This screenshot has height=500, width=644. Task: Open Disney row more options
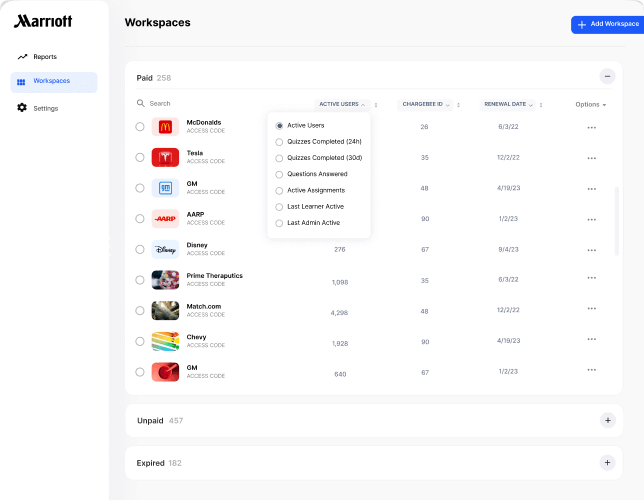(592, 249)
